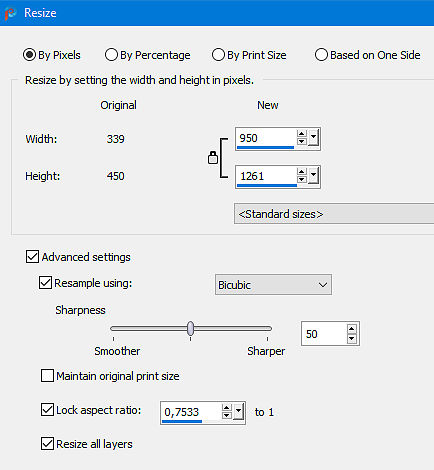Open the Standard sizes dropdown
The height and width of the screenshot is (470, 434).
[x=334, y=214]
